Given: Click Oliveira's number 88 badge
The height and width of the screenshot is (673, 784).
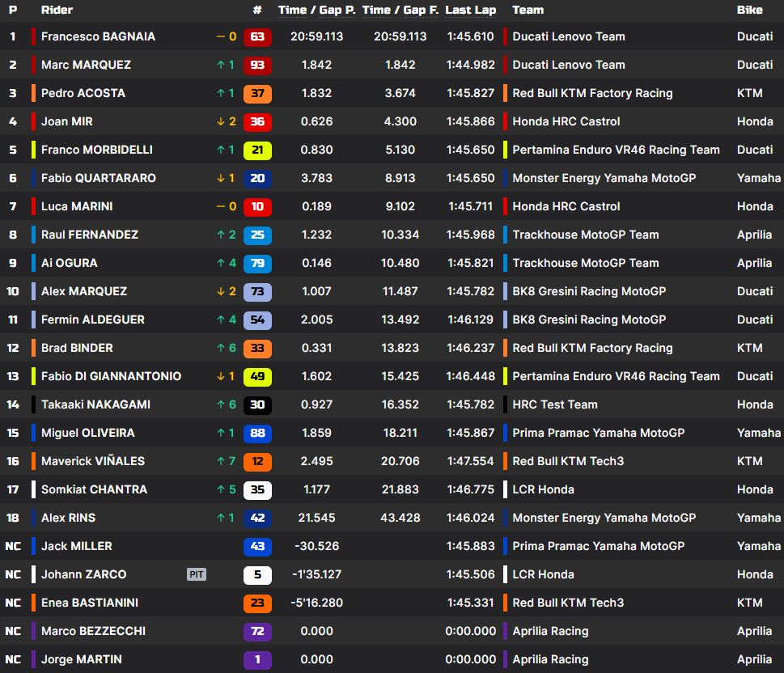Looking at the screenshot, I should coord(257,434).
